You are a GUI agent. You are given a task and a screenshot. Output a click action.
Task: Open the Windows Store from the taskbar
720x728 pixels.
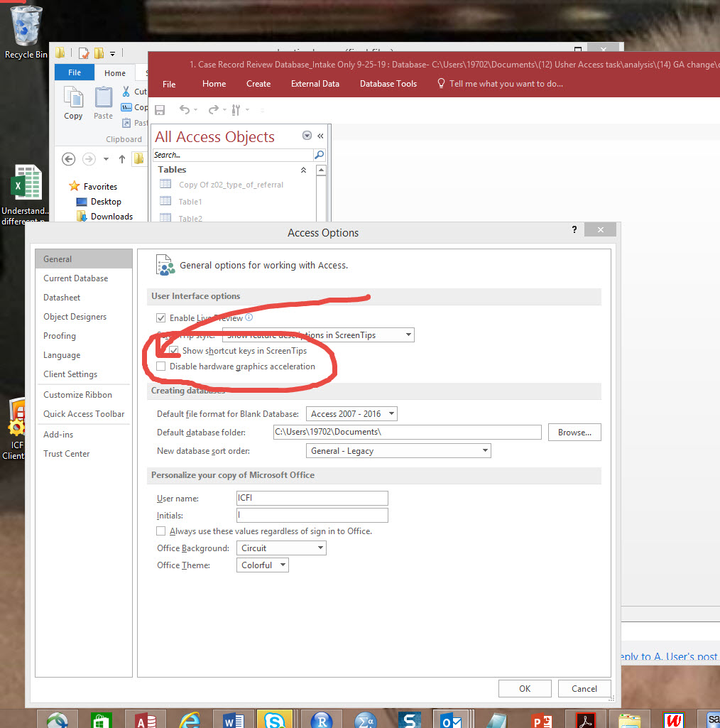click(x=101, y=721)
